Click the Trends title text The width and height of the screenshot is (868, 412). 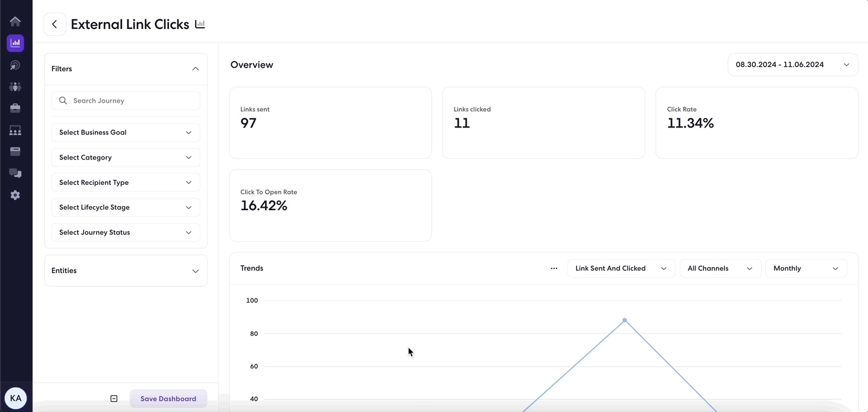coord(252,268)
